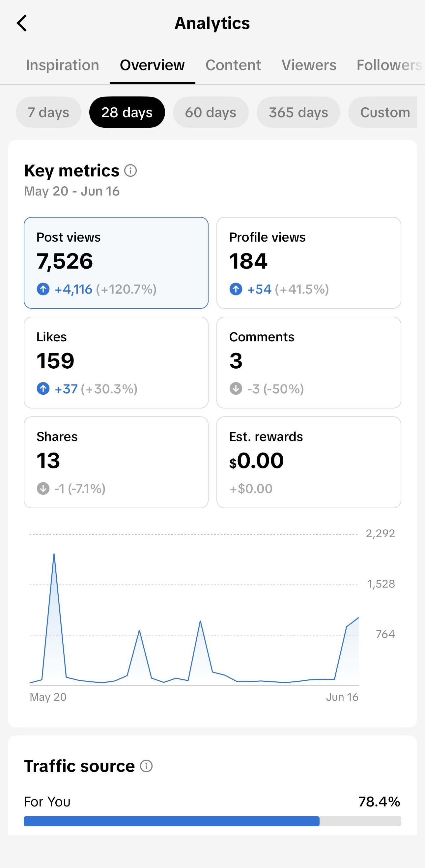Switch to the Overview tab

click(152, 65)
